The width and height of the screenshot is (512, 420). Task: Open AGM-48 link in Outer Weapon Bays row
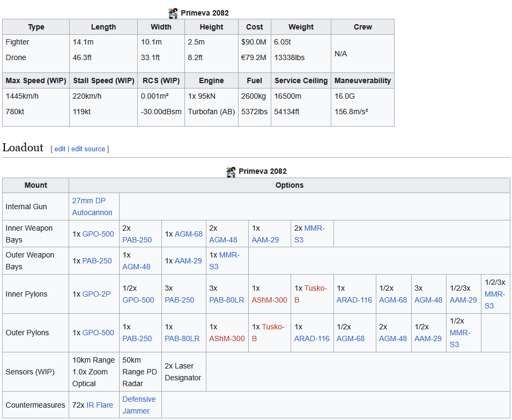click(x=136, y=267)
